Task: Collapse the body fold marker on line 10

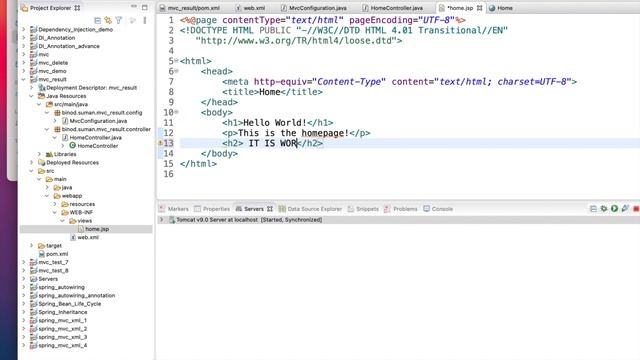Action: point(176,111)
